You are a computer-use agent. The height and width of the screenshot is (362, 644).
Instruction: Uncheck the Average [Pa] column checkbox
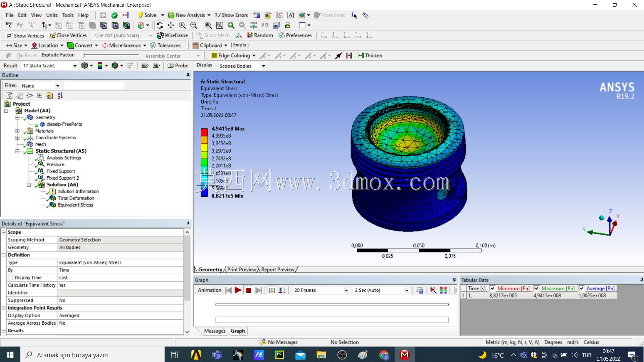(x=581, y=288)
